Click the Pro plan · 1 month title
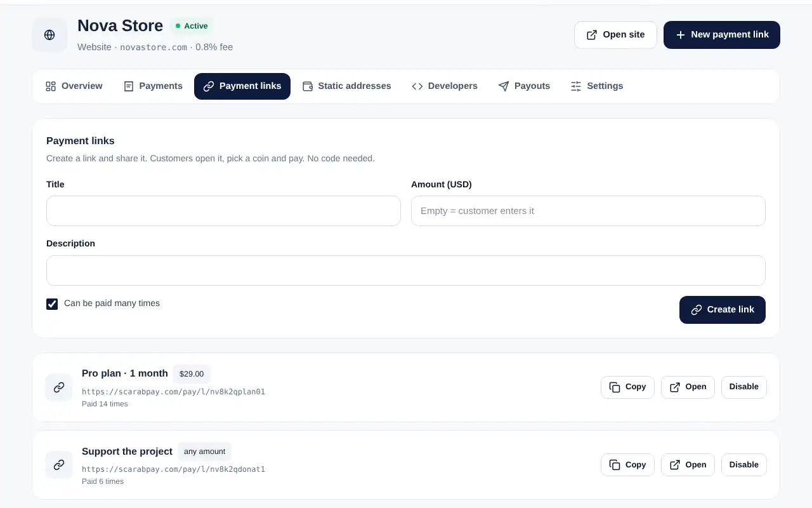Image resolution: width=812 pixels, height=508 pixels. (x=125, y=373)
